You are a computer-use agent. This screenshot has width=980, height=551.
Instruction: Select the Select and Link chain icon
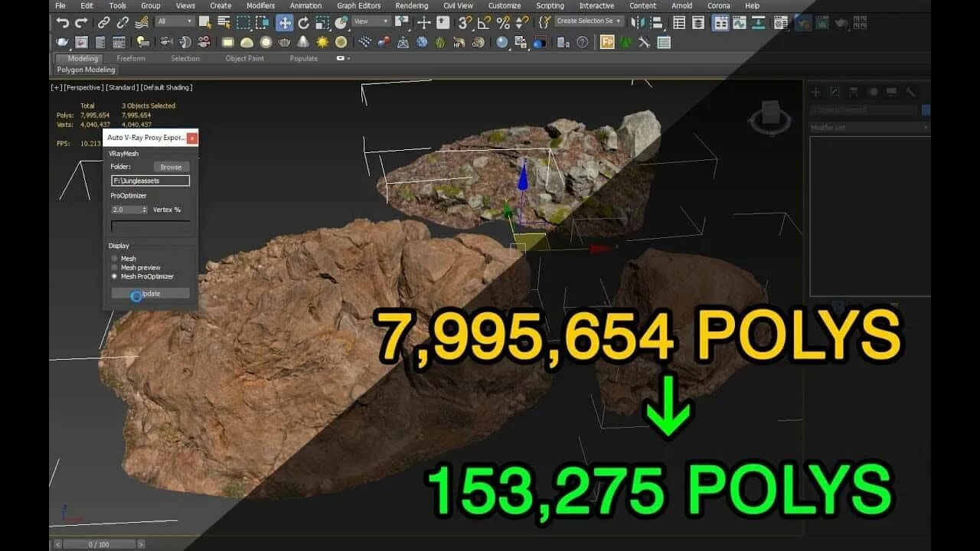[x=104, y=23]
